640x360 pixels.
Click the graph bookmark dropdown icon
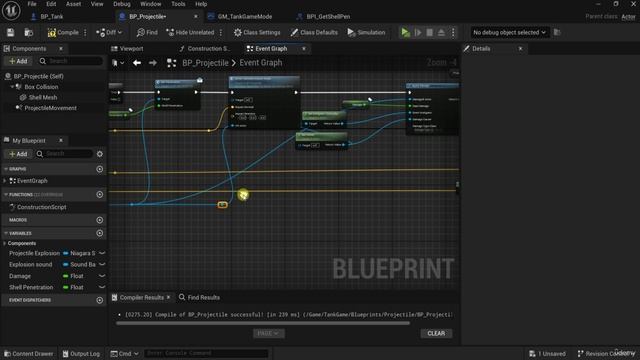pos(118,63)
